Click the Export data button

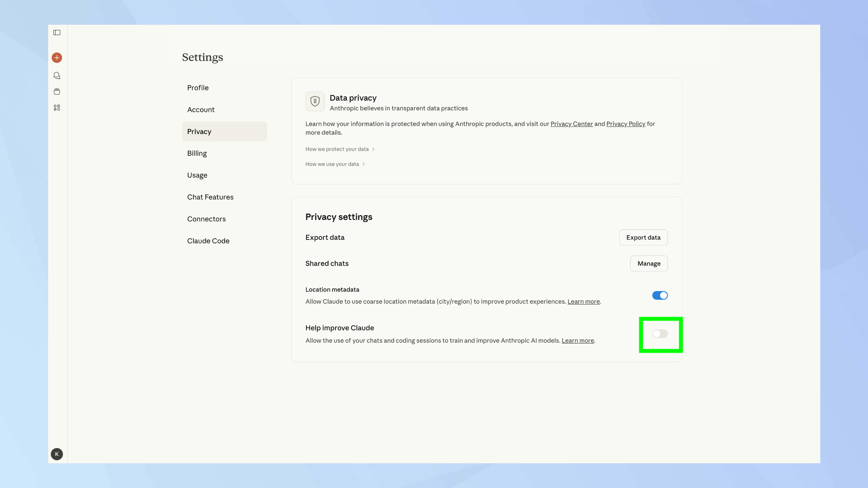click(643, 238)
